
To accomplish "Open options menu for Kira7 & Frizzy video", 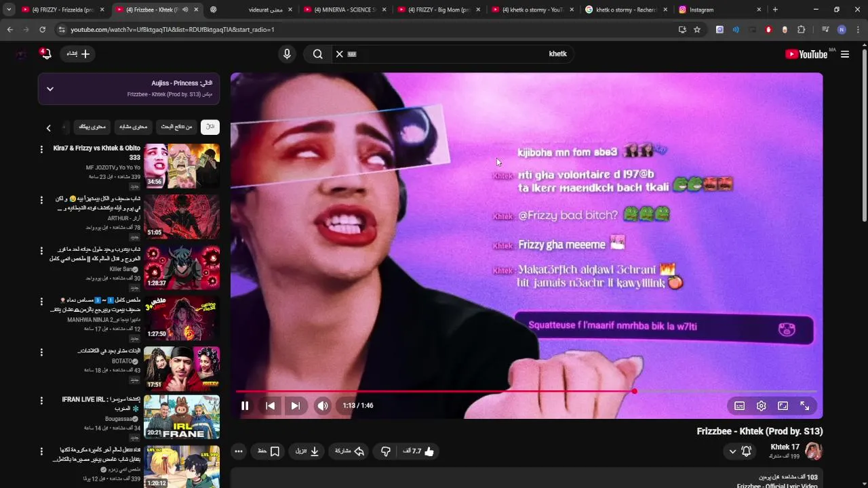I will [x=41, y=150].
